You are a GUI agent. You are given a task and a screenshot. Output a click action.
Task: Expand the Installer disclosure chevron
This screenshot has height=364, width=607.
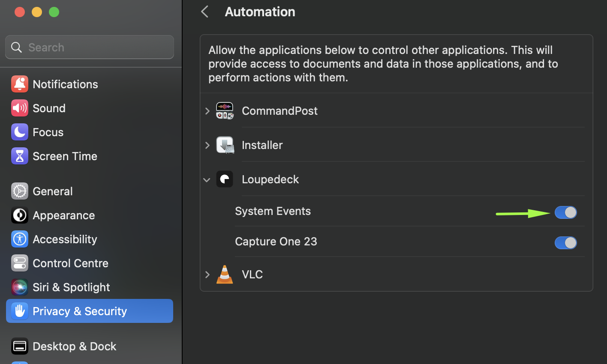[207, 145]
